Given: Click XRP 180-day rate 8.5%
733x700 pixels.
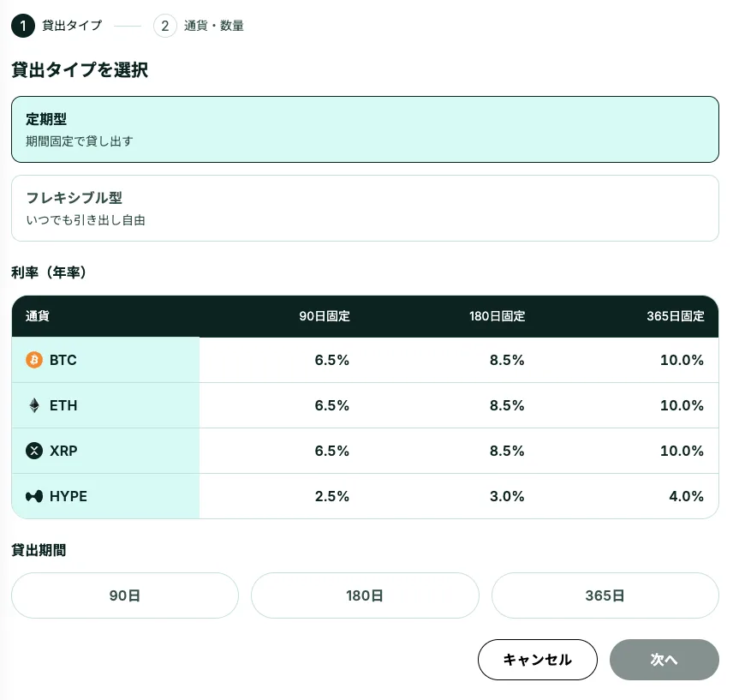Looking at the screenshot, I should pyautogui.click(x=507, y=451).
